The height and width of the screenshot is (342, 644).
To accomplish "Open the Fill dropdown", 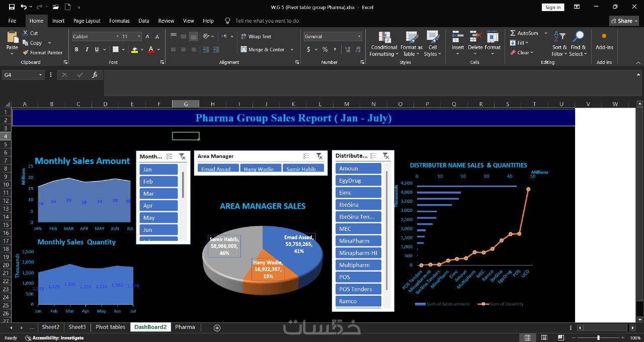I will (x=519, y=43).
